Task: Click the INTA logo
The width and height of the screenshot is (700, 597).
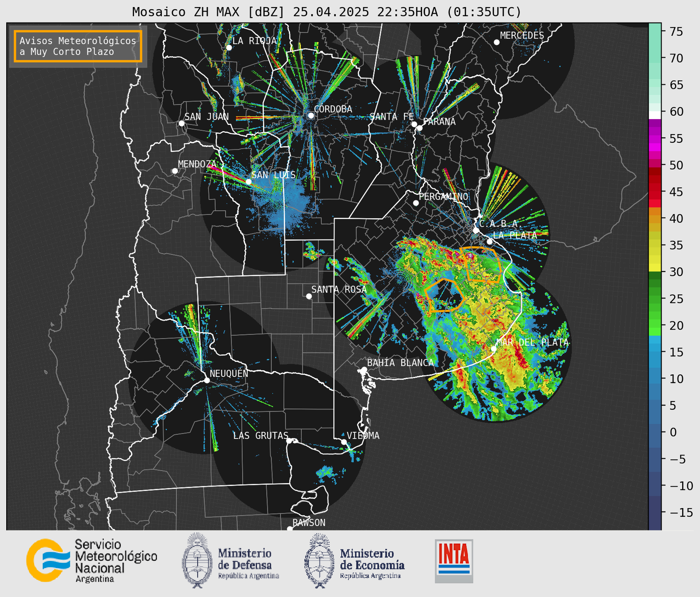Action: (454, 561)
